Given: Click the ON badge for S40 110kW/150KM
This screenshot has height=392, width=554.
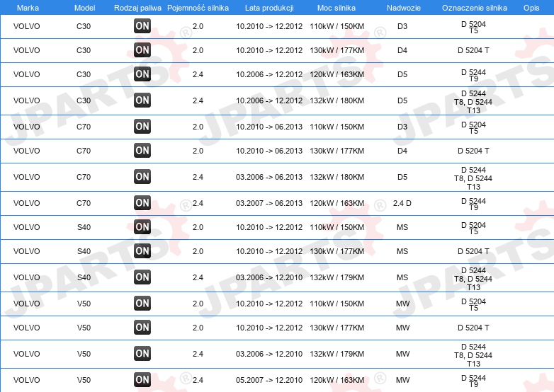Looking at the screenshot, I should 142,226.
